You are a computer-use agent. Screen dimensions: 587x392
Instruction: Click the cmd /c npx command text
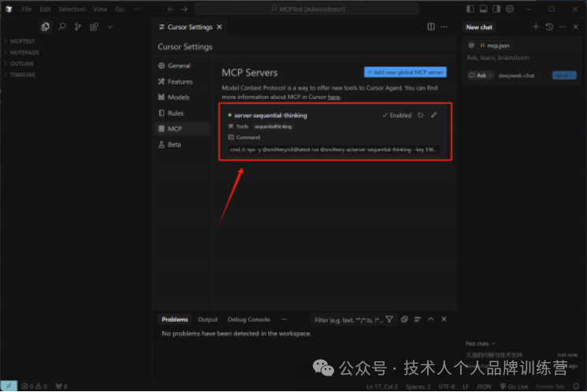(x=333, y=150)
